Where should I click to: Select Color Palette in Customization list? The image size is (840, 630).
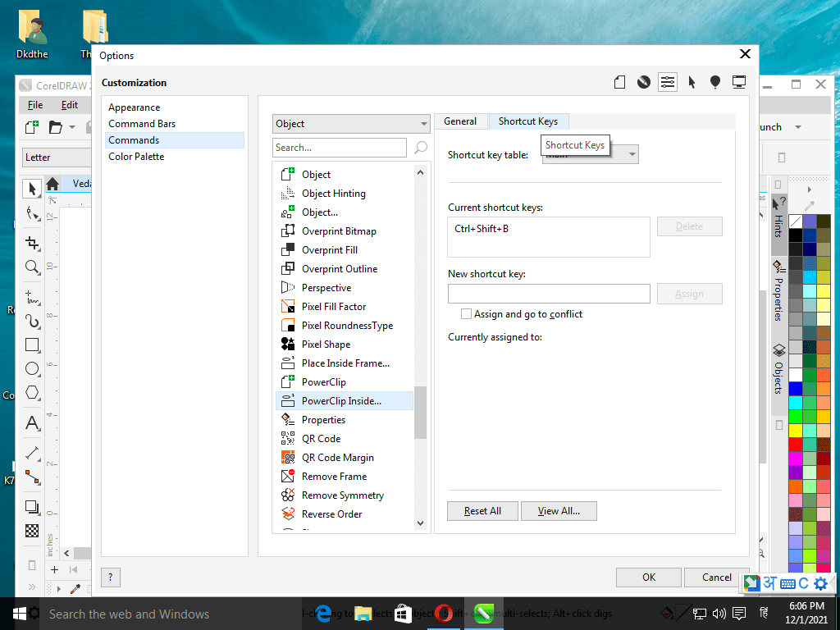[x=136, y=157]
